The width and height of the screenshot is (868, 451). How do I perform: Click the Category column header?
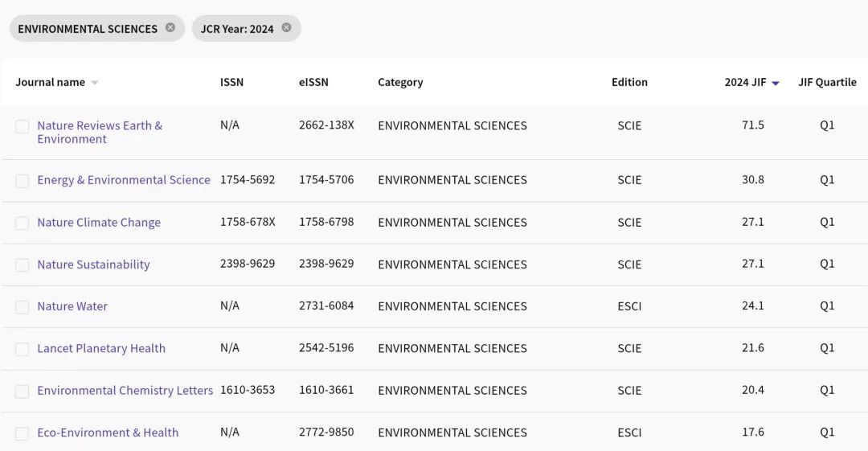click(400, 82)
